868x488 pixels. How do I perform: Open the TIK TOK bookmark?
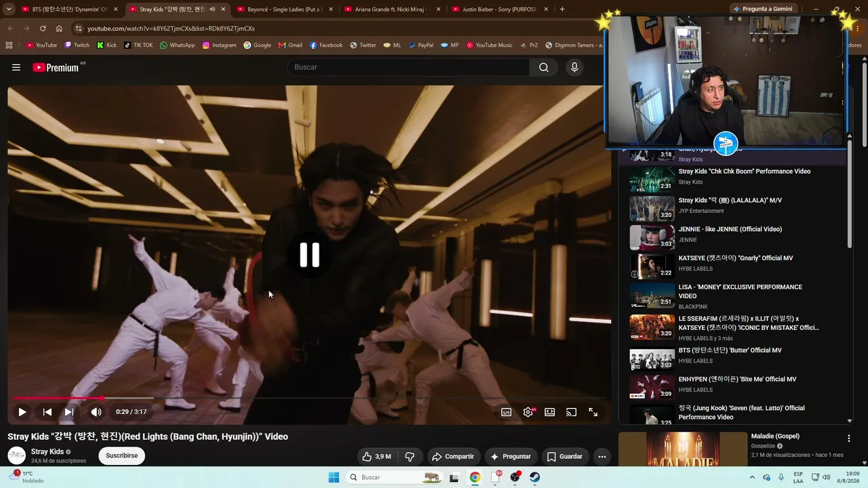pos(138,45)
